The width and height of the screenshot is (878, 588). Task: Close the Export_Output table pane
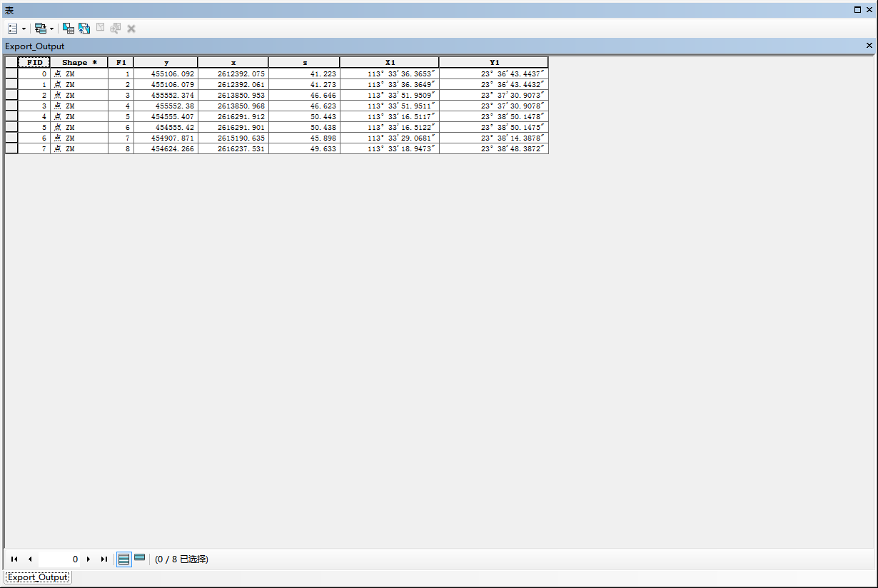pyautogui.click(x=869, y=46)
